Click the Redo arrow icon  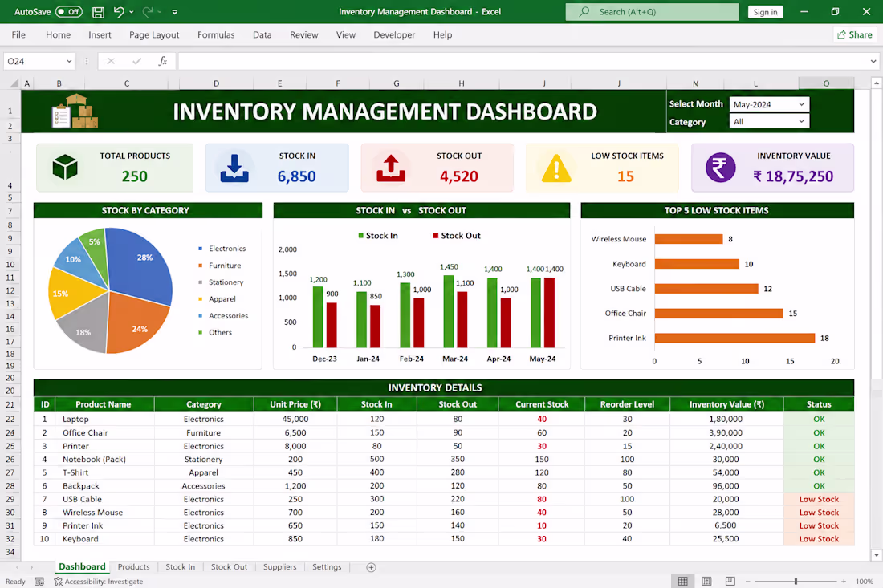148,12
